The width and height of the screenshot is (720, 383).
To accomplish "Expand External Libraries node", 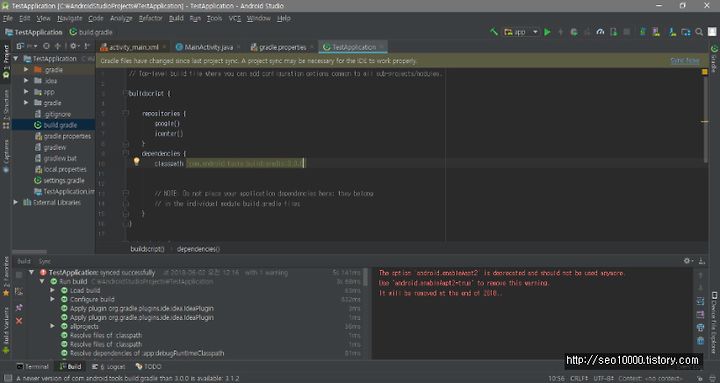I will (x=16, y=202).
